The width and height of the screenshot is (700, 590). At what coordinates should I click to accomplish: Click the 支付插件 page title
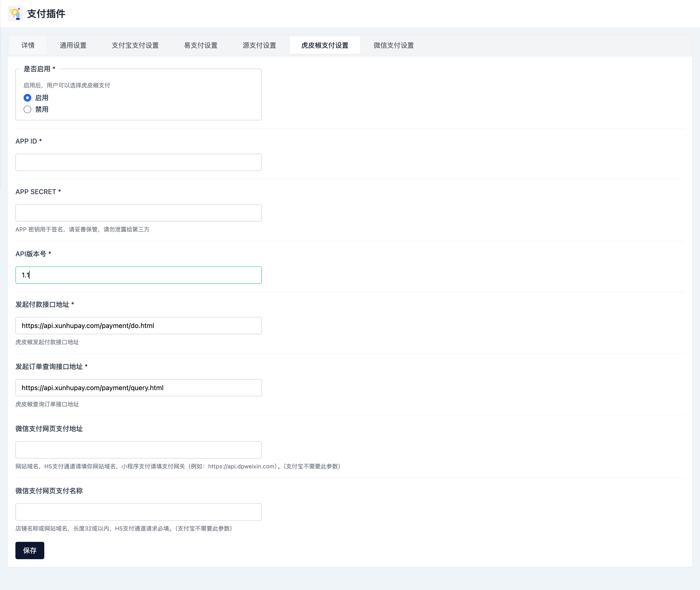point(46,14)
